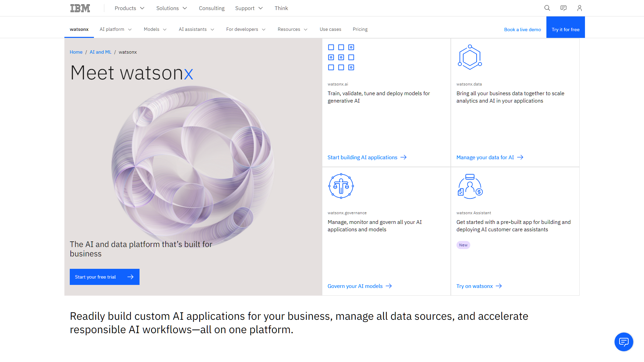Click the watsonx.data hexagon icon
The height and width of the screenshot is (362, 644).
(470, 57)
